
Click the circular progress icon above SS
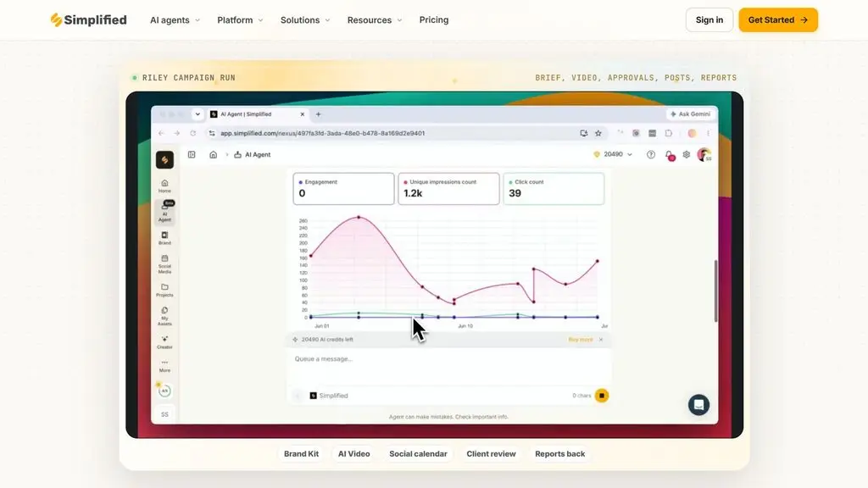point(164,391)
